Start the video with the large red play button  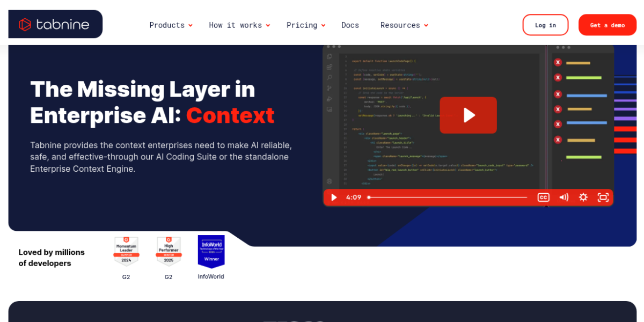tap(468, 115)
